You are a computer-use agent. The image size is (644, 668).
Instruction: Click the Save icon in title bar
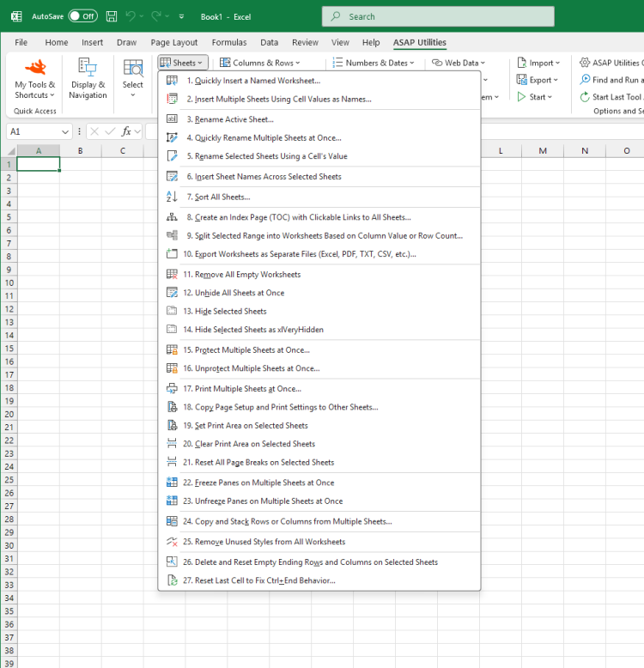[x=112, y=16]
